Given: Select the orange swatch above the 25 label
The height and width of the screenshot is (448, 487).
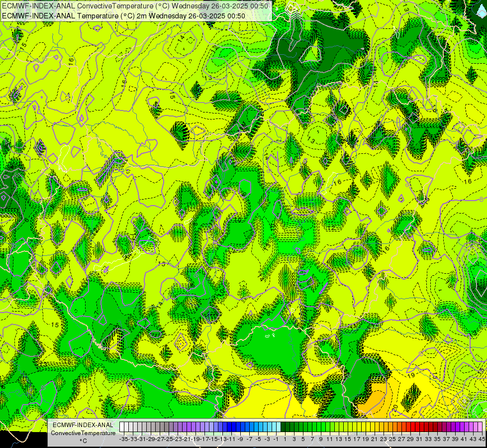Looking at the screenshot, I should 390,427.
